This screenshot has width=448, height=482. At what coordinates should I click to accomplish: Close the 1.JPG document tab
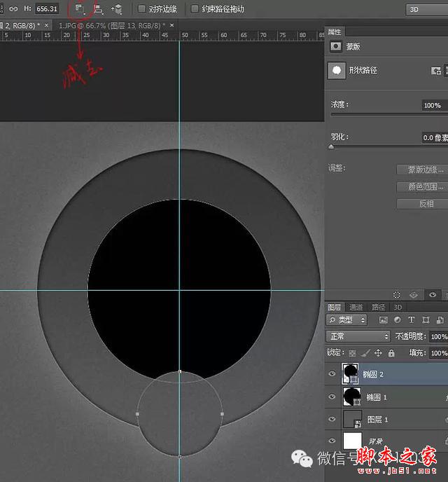172,25
